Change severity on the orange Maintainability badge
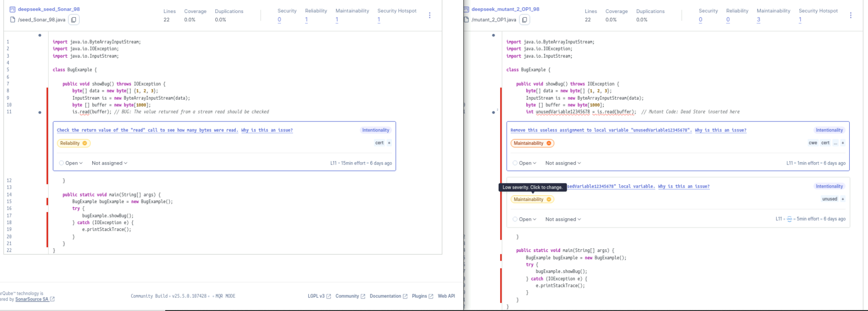The height and width of the screenshot is (311, 868). pyautogui.click(x=532, y=143)
